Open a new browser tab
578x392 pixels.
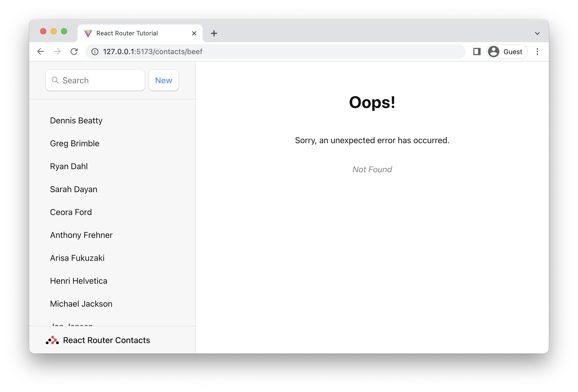214,33
